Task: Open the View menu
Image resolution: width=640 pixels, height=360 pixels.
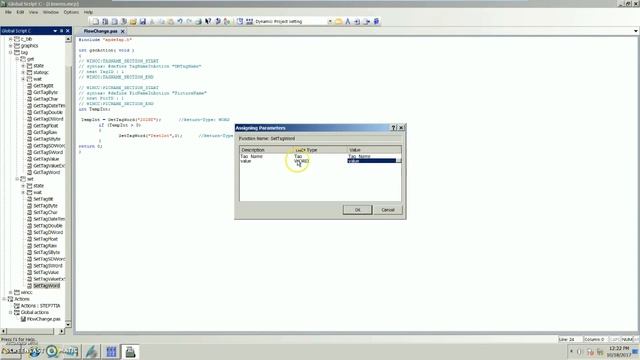Action: pyautogui.click(x=33, y=12)
